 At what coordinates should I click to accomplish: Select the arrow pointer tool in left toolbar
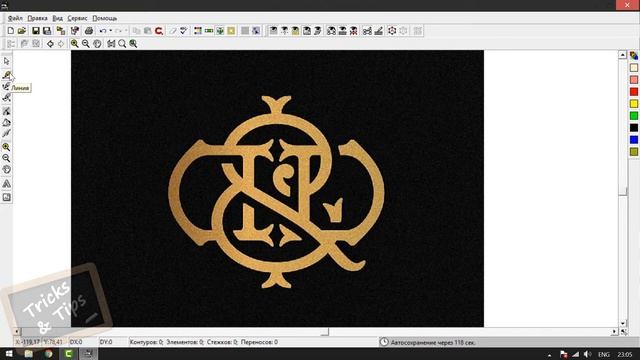coord(7,61)
